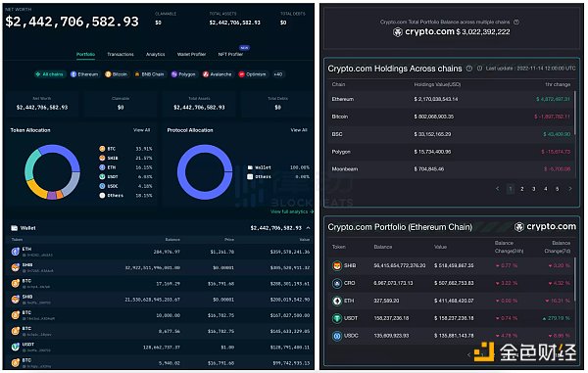Filter portfolio by the Optimism chain chip
This screenshot has width=588, height=373.
pos(253,74)
